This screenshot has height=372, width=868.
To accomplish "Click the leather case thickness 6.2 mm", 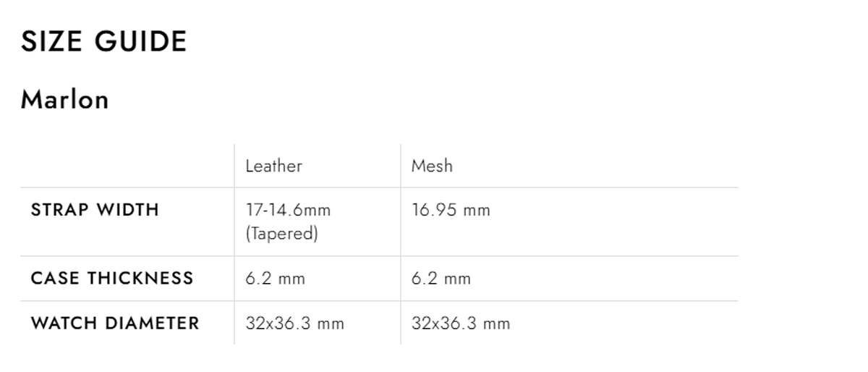I will (275, 279).
